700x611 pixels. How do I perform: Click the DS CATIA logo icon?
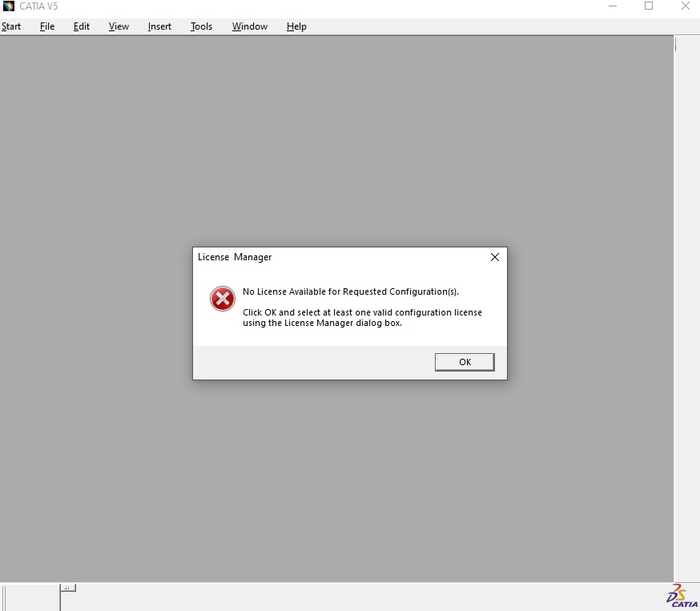pyautogui.click(x=682, y=596)
